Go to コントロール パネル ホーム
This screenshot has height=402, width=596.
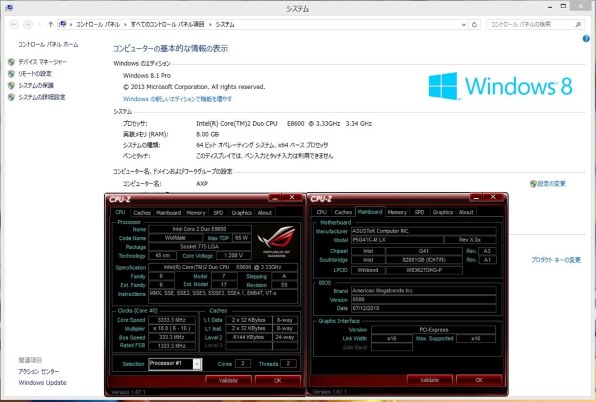tap(48, 44)
